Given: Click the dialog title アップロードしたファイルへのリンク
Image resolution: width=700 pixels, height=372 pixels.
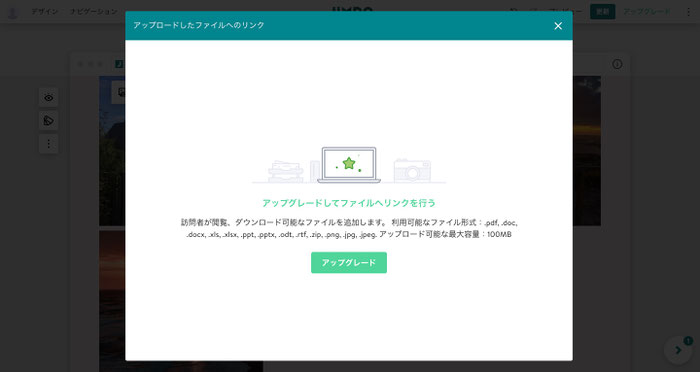Looking at the screenshot, I should pyautogui.click(x=199, y=25).
